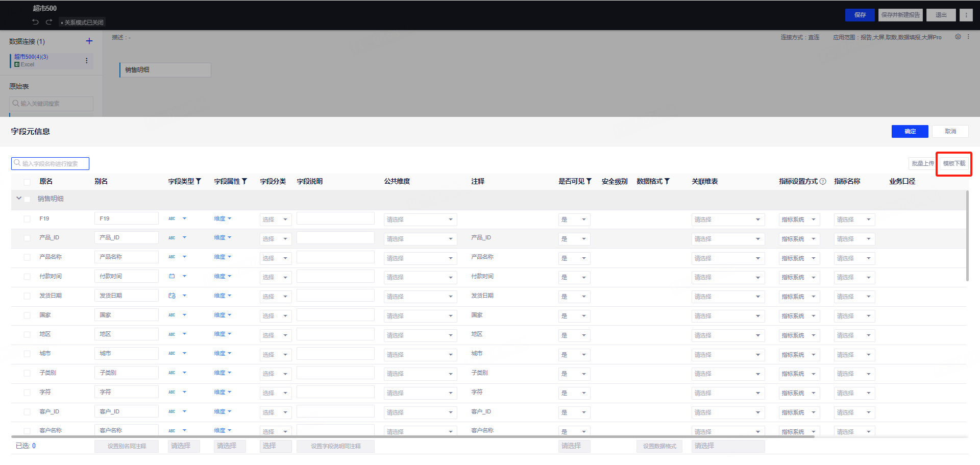The height and width of the screenshot is (465, 980).
Task: Click the vertical scrollbar of field table
Action: 967,236
